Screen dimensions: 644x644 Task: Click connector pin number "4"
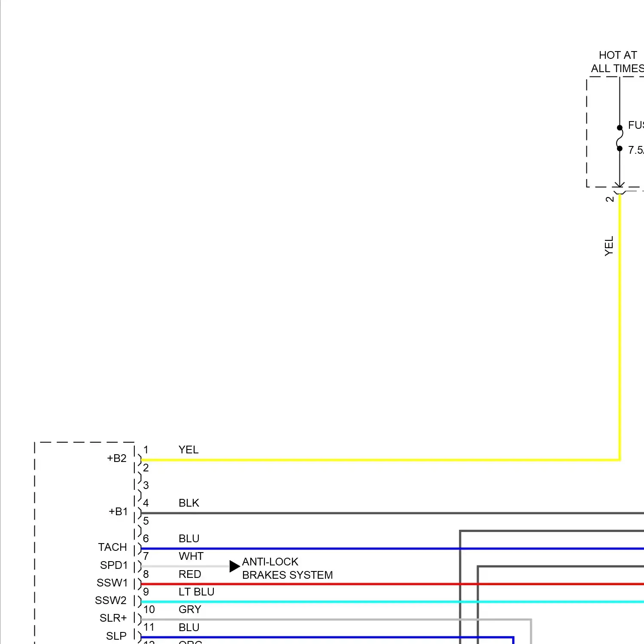point(146,503)
